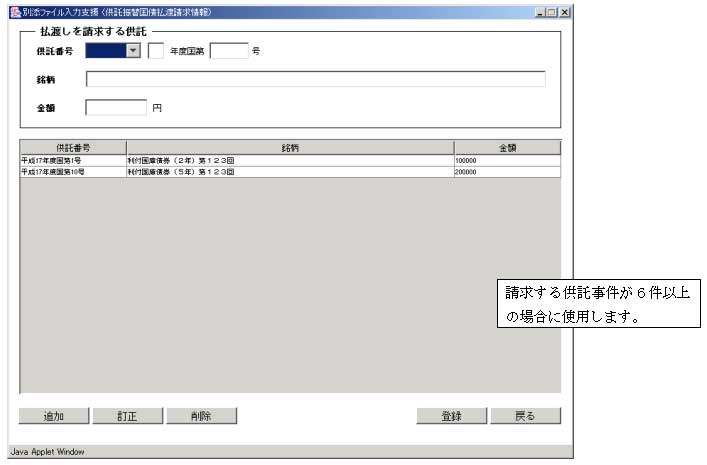Click the 金額 column header

click(x=507, y=147)
